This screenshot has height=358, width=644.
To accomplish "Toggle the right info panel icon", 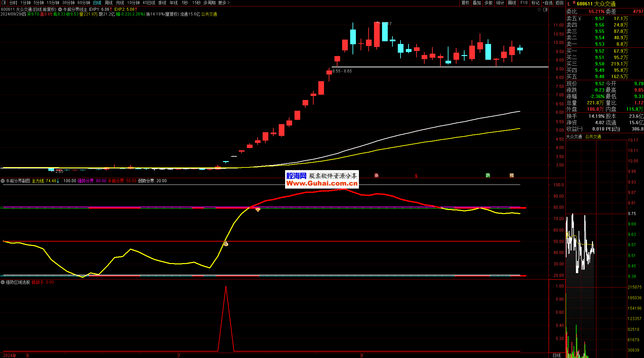I will (x=545, y=10).
